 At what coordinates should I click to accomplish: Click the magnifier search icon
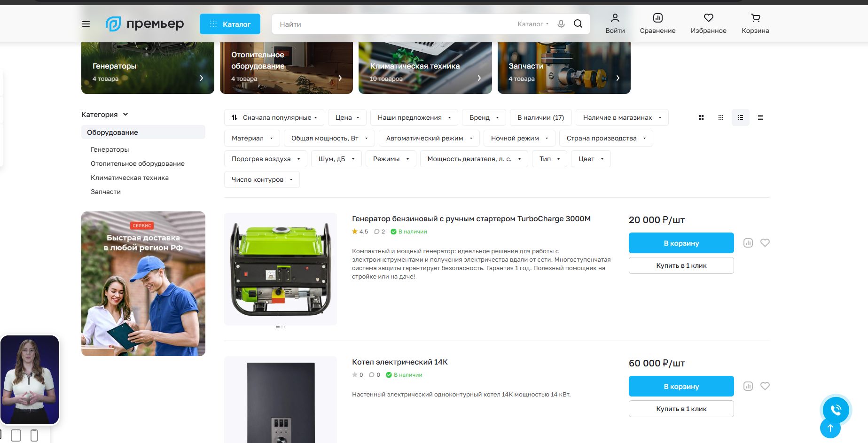tap(578, 24)
